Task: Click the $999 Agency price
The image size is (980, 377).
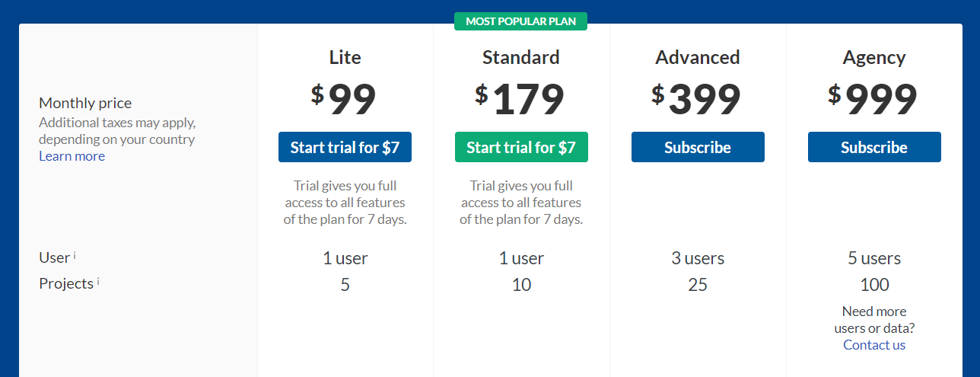Action: (x=874, y=99)
